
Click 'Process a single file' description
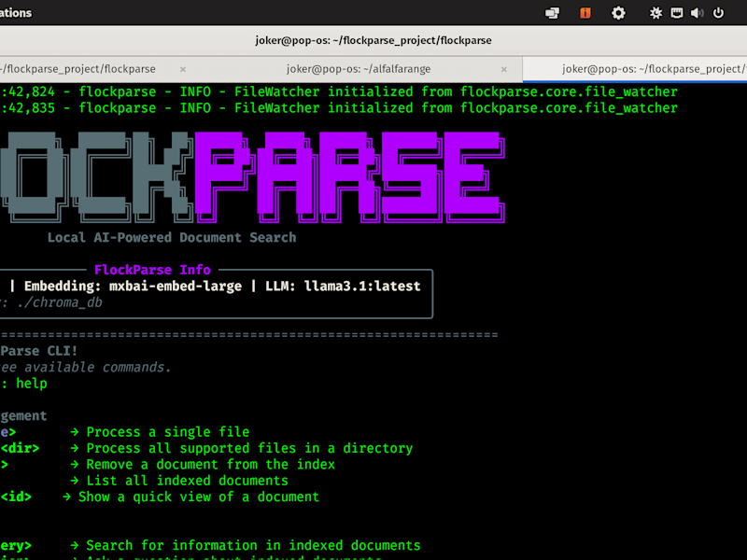(168, 432)
